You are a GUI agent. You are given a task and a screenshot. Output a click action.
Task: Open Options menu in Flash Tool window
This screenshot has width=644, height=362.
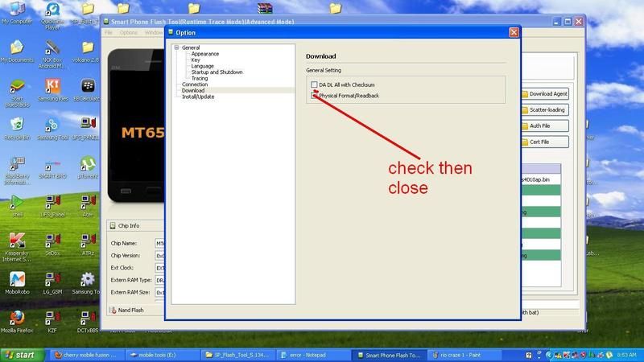(129, 32)
